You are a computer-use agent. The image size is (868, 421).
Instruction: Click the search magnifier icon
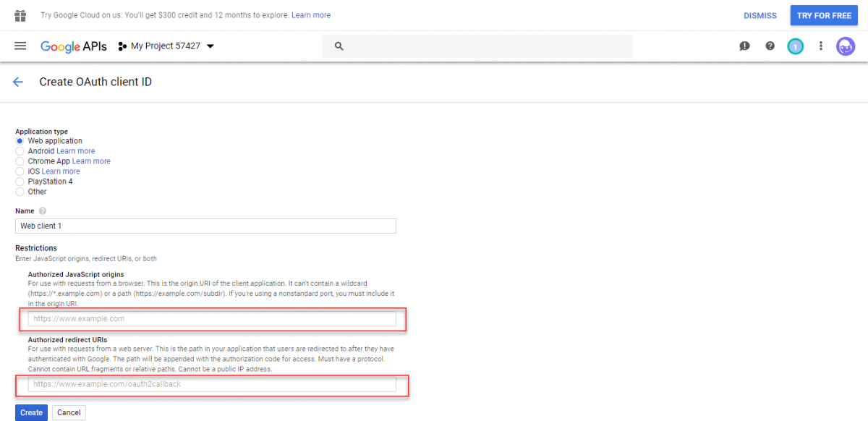(338, 46)
